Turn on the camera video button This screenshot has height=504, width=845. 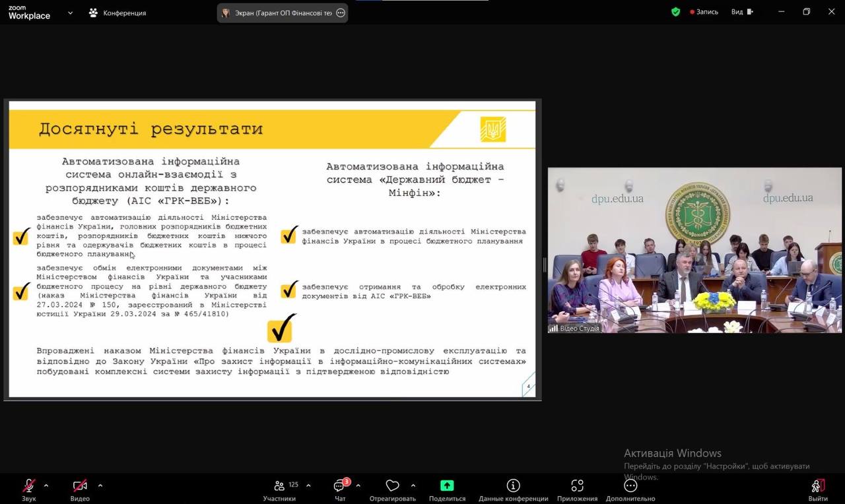[x=80, y=486]
